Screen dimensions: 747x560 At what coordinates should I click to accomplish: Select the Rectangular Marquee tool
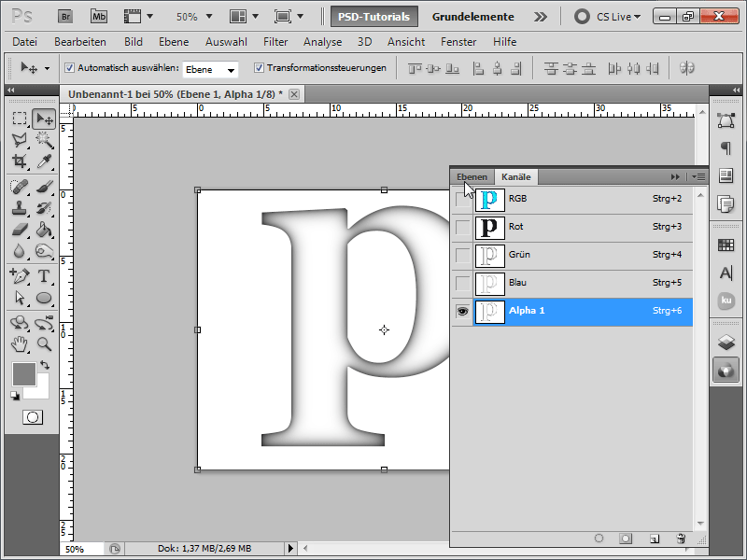[20, 119]
